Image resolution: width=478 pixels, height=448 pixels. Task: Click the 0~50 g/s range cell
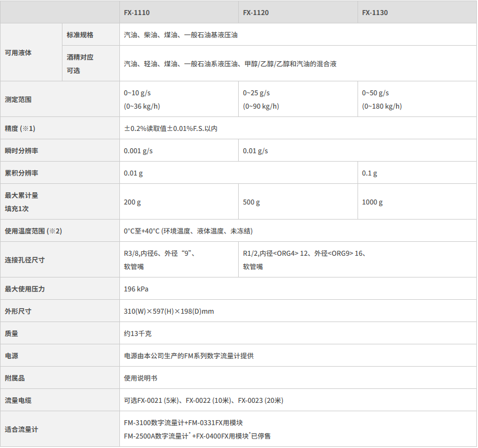pos(417,99)
